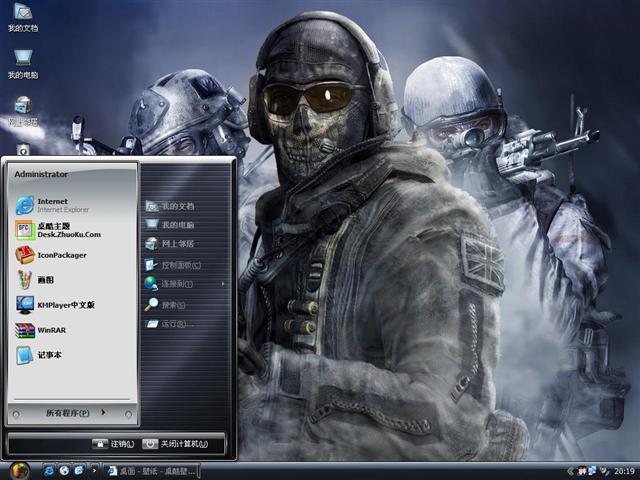Switch to the 桌面 - 壁纸 taskbar window

point(151,471)
